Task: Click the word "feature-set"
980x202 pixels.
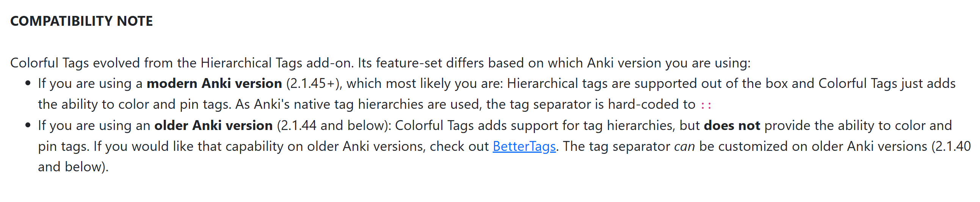Action: point(409,63)
